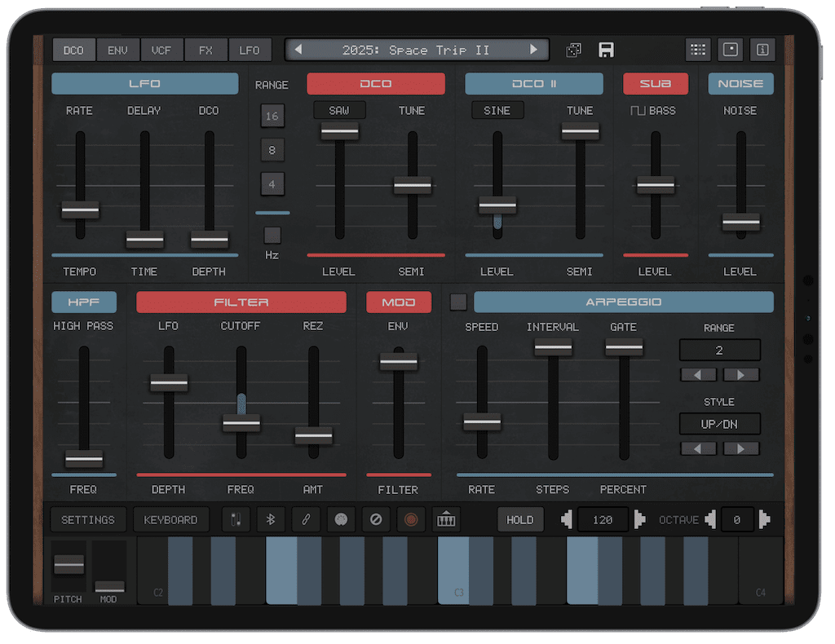This screenshot has width=835, height=644.
Task: Click the piano keyboard icon
Action: tap(446, 519)
